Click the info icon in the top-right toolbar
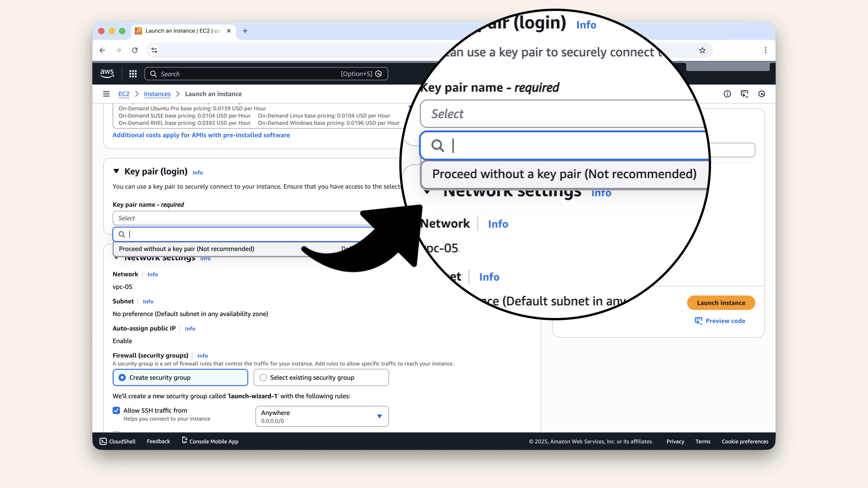 727,94
